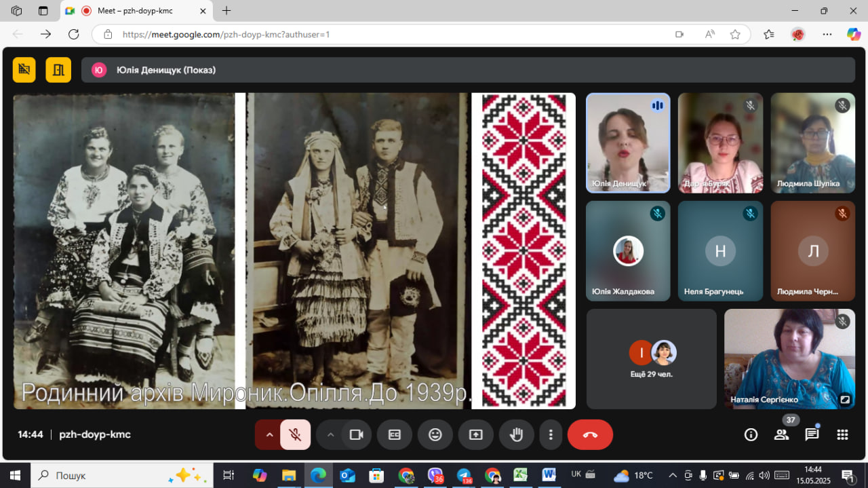Open the chat with everyone panel
Screen dimensions: 868x488
[812, 435]
